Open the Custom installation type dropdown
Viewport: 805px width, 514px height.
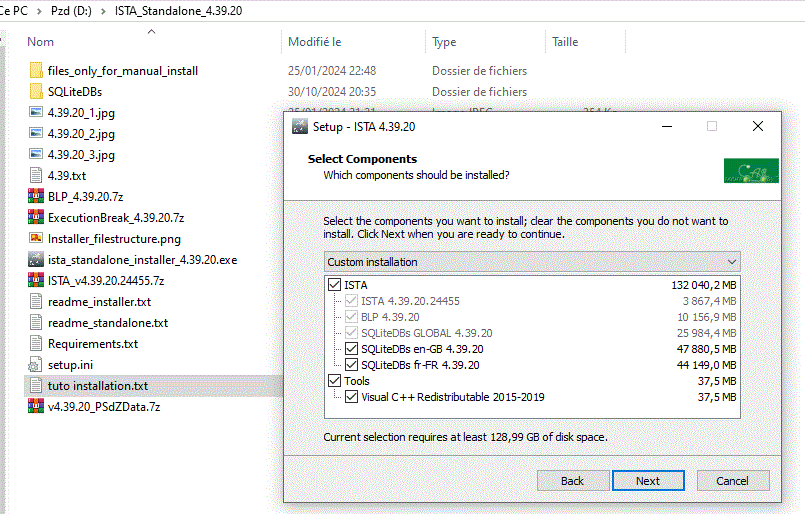click(x=532, y=262)
